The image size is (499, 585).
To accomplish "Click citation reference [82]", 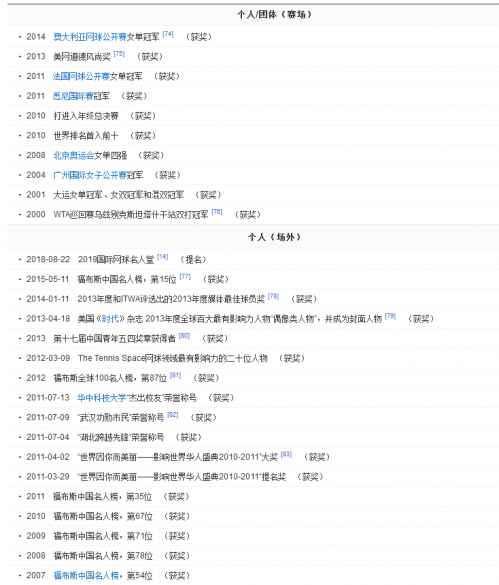I will pos(173,415).
